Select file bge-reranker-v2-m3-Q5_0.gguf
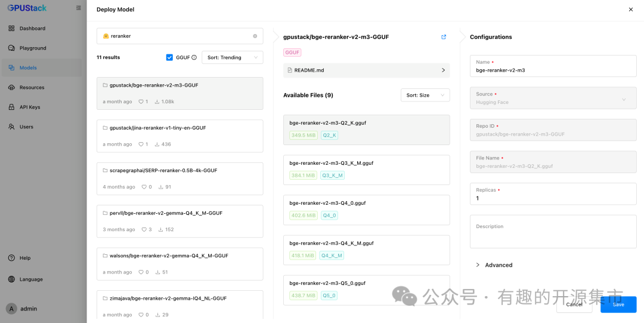Viewport: 644px width, 323px height. click(x=366, y=290)
